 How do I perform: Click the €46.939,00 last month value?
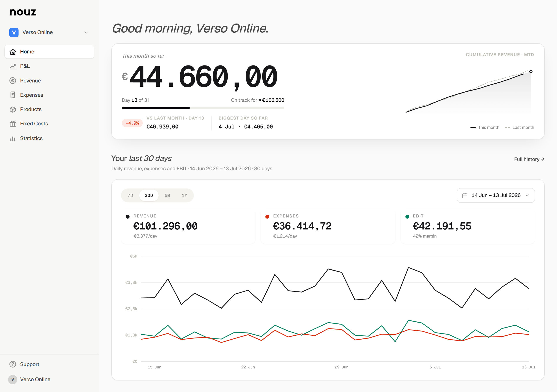162,127
